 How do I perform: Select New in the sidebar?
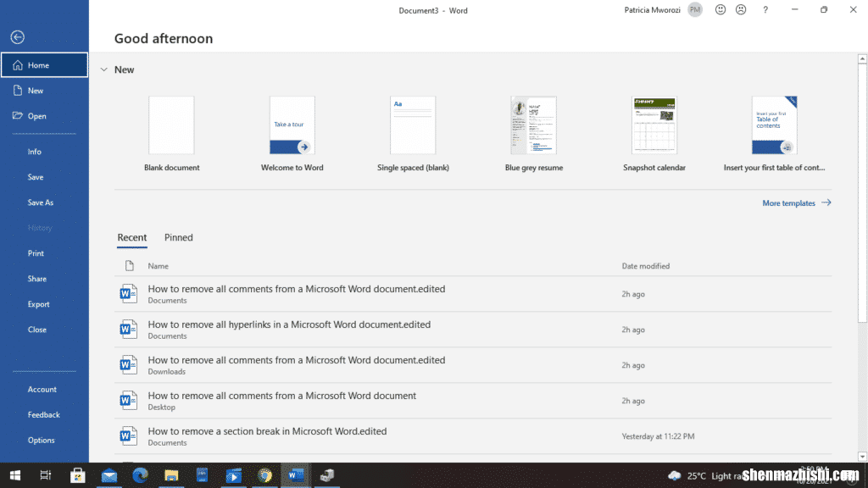44,91
